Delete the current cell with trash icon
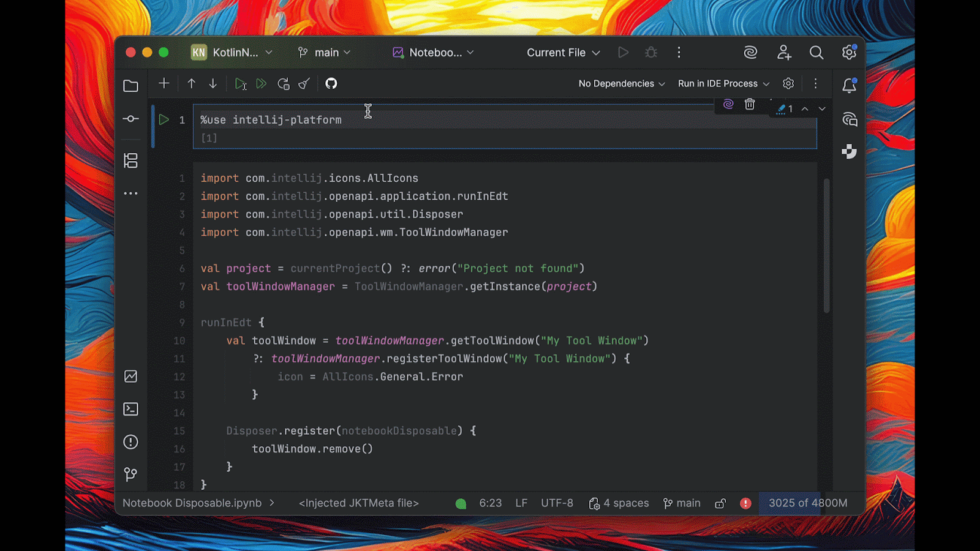Screen dimensions: 980x551 750,105
